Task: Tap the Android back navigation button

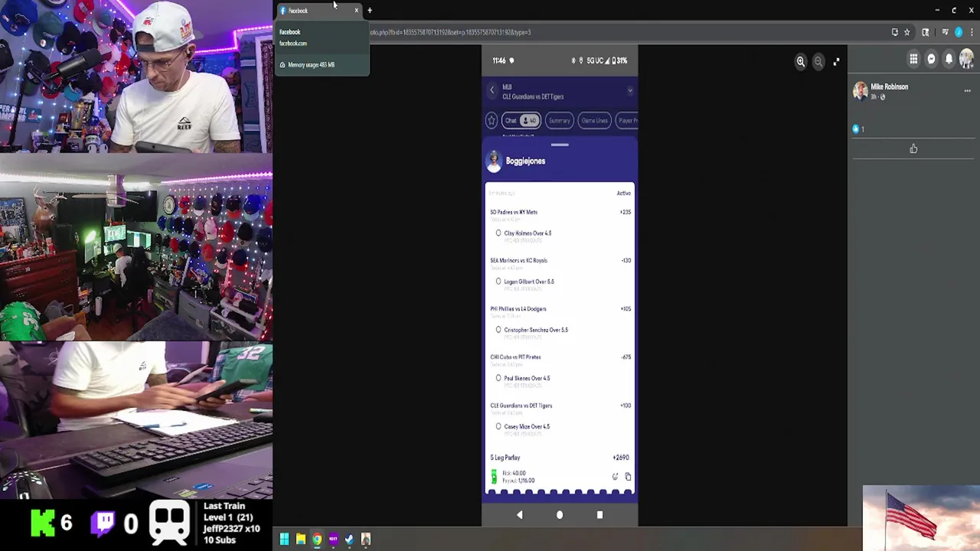Action: [x=519, y=515]
